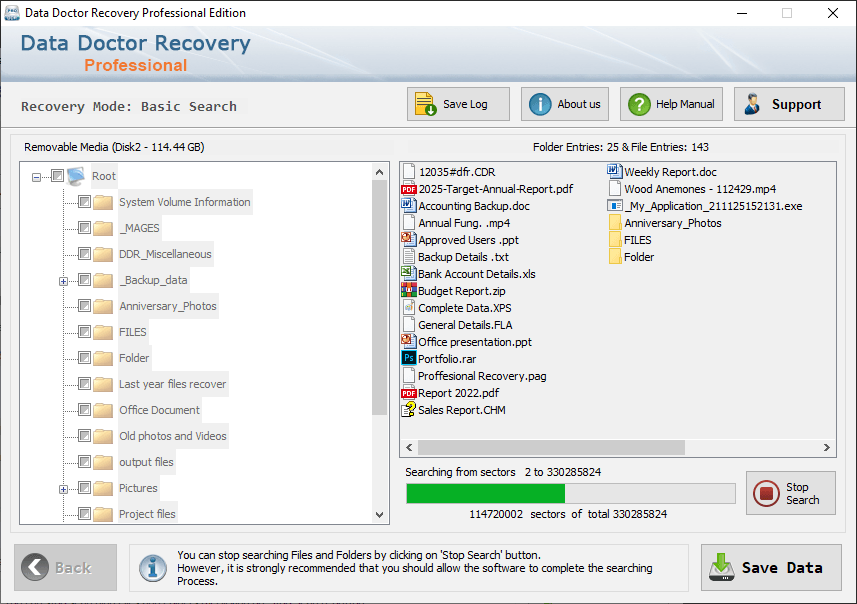
Task: Click text file icon of Backup Details .txt
Action: 408,256
